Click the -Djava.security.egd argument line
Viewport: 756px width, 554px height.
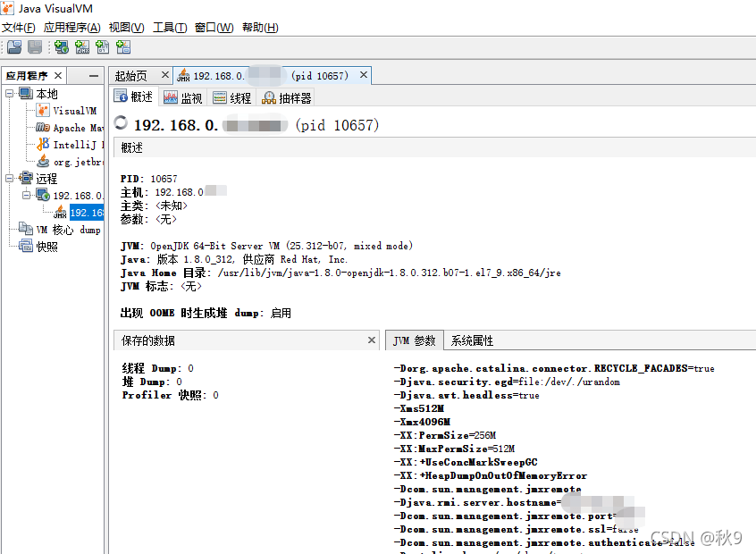[x=507, y=382]
